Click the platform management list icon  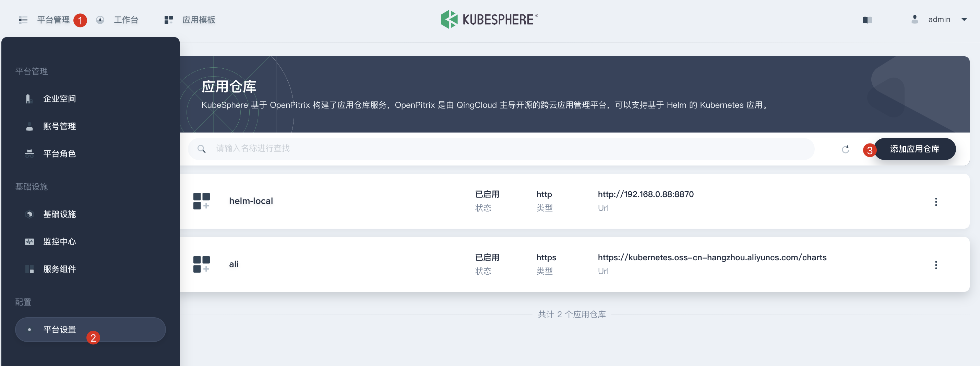(23, 20)
